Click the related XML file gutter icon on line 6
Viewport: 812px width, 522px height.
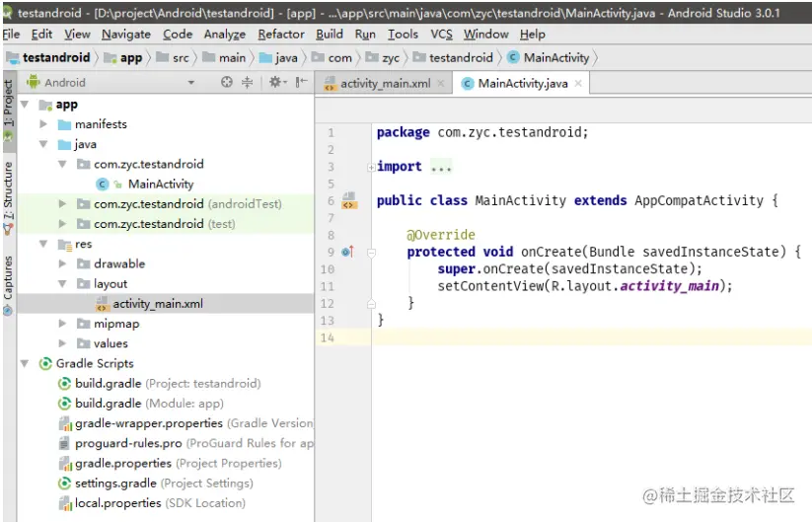(348, 200)
